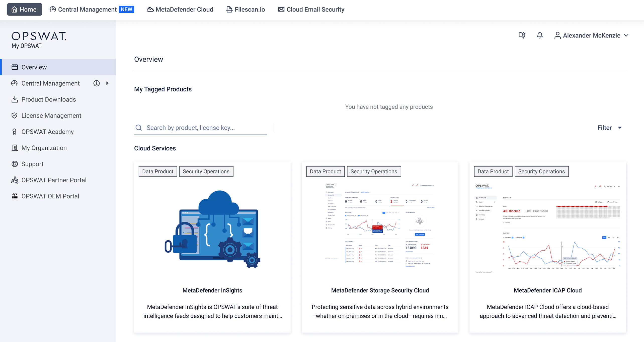Click the Overview icon in the sidebar
Image resolution: width=644 pixels, height=342 pixels.
tap(14, 67)
